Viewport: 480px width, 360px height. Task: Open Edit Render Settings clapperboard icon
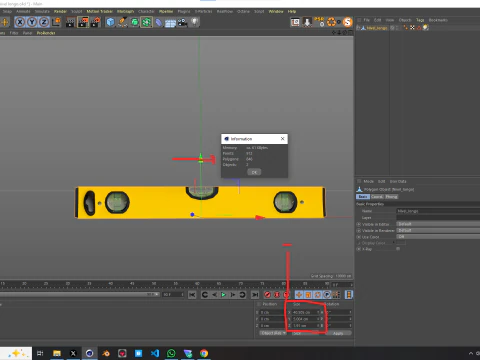(x=95, y=22)
